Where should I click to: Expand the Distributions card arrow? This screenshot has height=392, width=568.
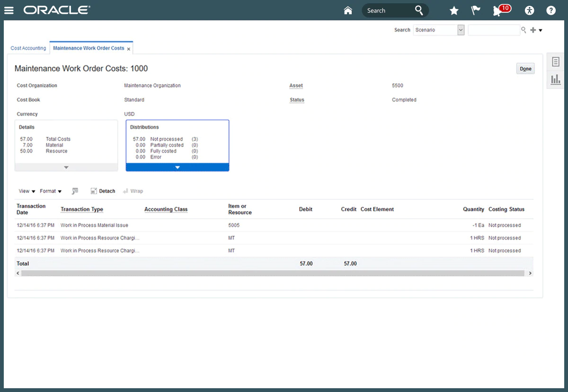(x=177, y=167)
